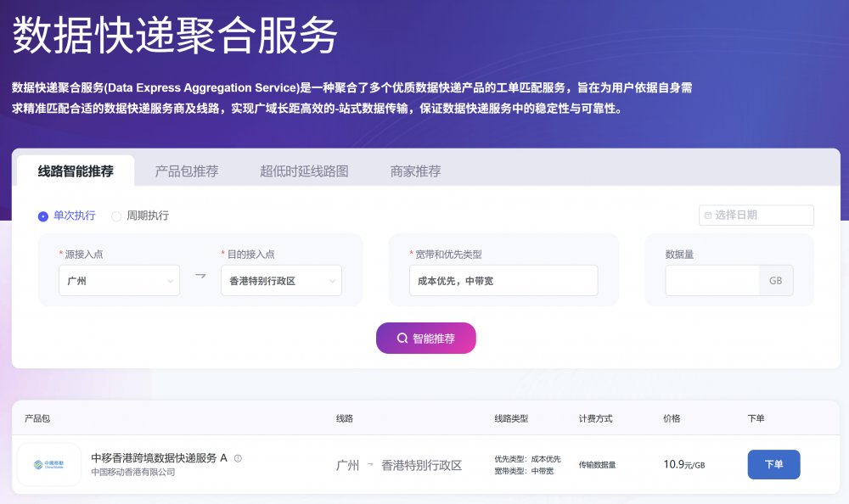Open the 宽带和优先类型 selector

503,280
